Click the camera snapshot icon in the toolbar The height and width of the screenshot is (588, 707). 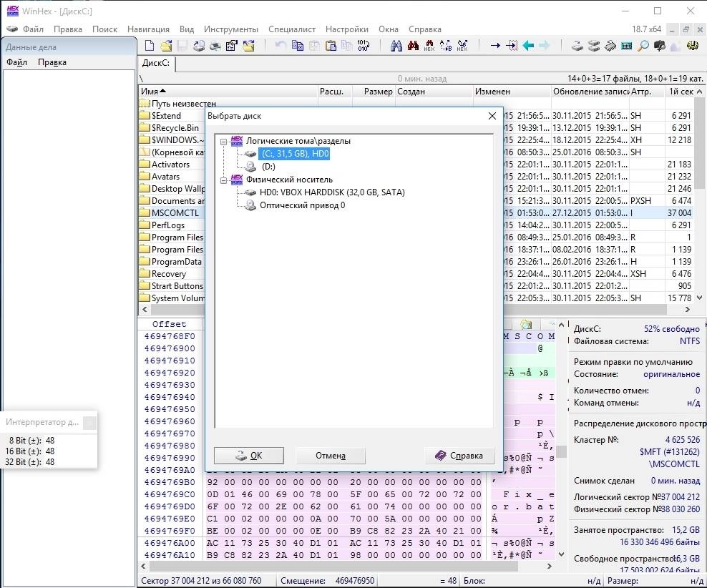pyautogui.click(x=660, y=46)
